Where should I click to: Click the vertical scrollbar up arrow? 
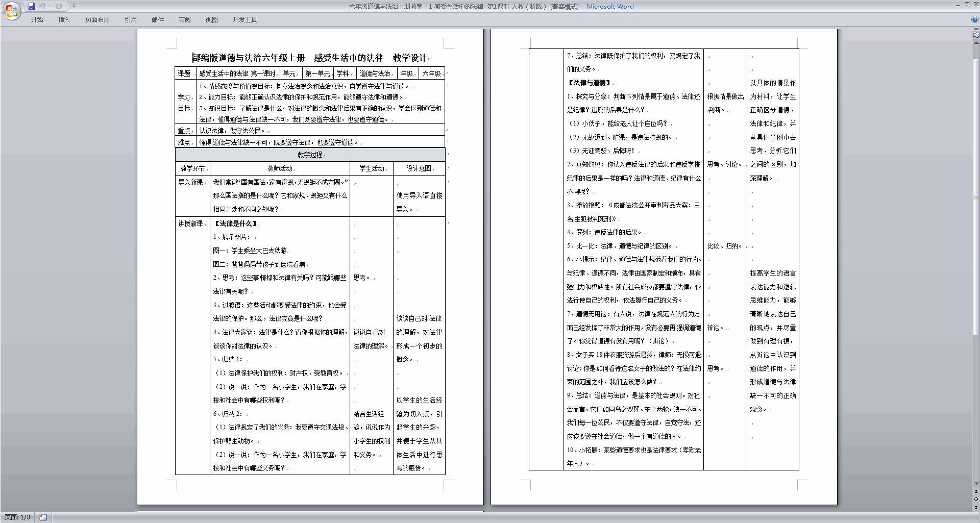click(976, 42)
